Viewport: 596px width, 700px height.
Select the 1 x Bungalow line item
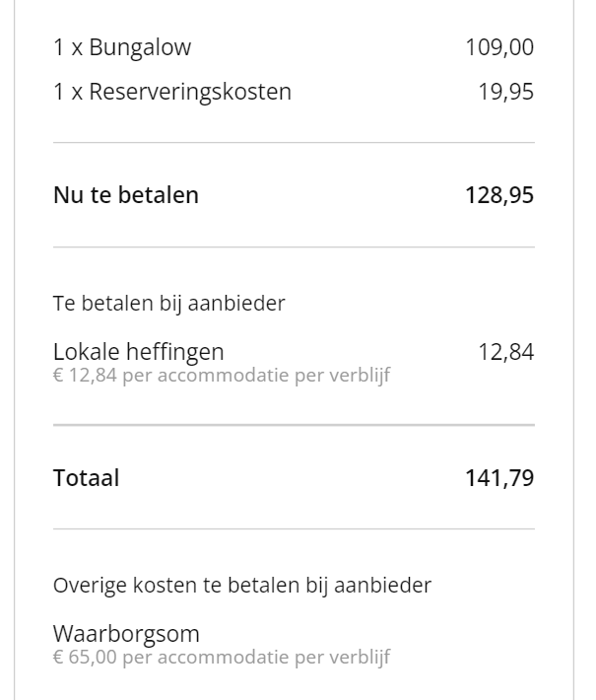coord(122,47)
